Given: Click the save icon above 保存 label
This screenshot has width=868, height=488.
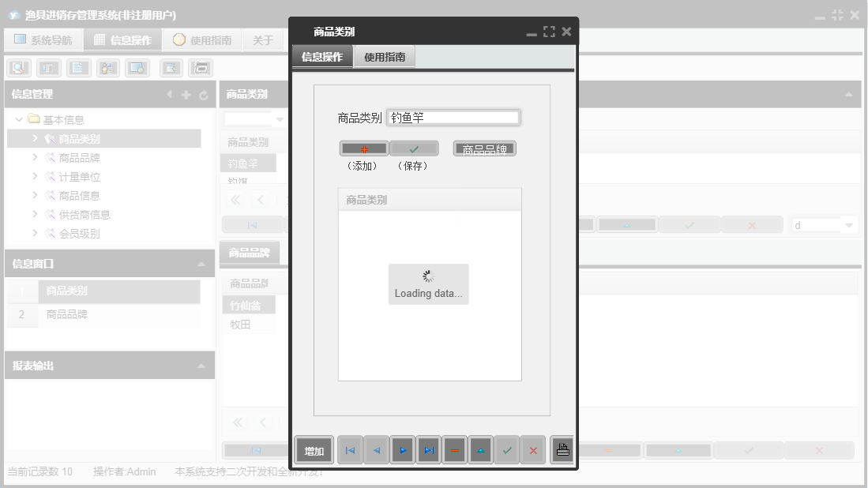Looking at the screenshot, I should point(414,148).
